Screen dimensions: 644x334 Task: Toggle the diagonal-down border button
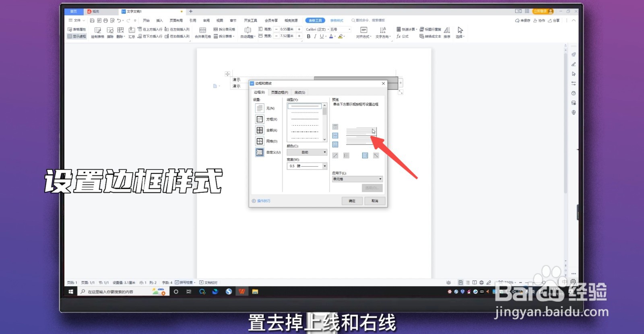click(x=376, y=156)
